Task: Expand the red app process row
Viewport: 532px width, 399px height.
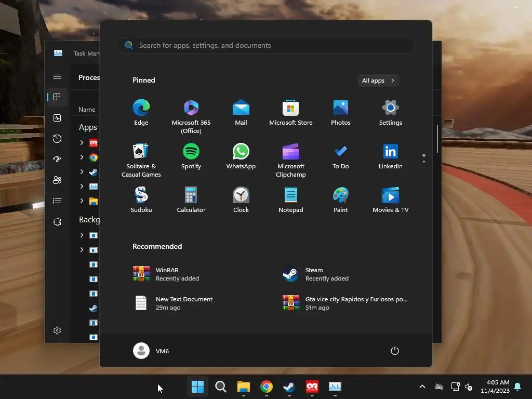Action: click(82, 142)
